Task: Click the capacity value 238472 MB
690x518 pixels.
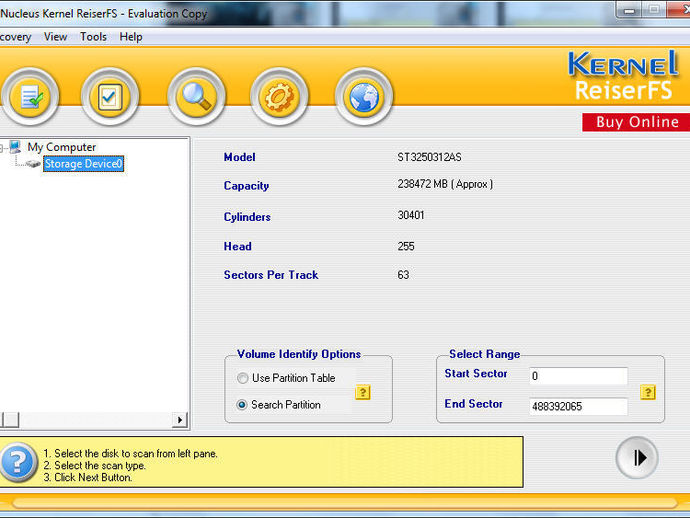Action: (445, 184)
